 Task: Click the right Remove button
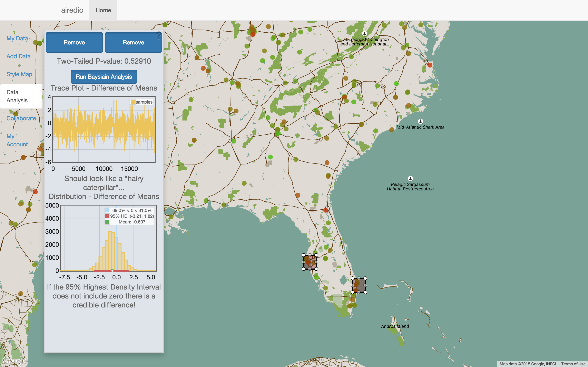click(133, 42)
